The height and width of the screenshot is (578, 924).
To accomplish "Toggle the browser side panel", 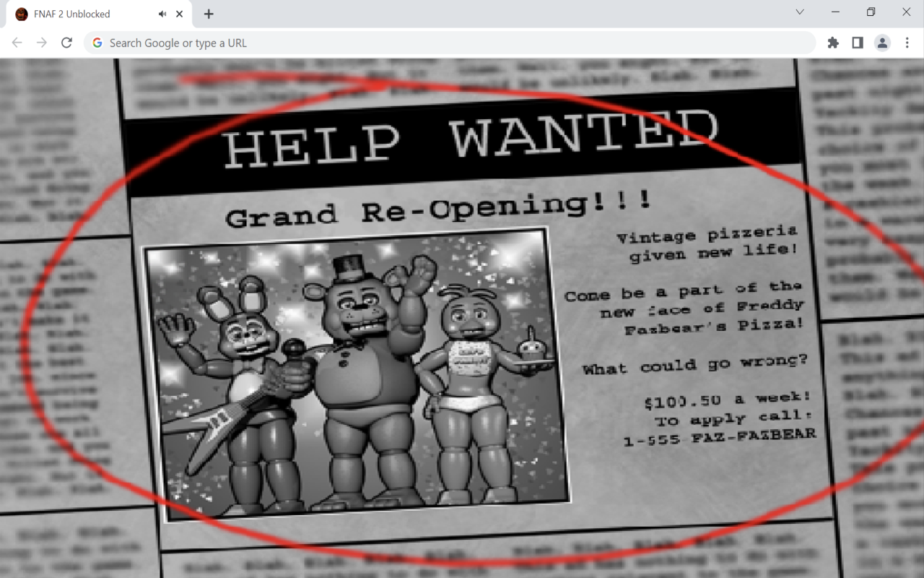I will pyautogui.click(x=858, y=43).
